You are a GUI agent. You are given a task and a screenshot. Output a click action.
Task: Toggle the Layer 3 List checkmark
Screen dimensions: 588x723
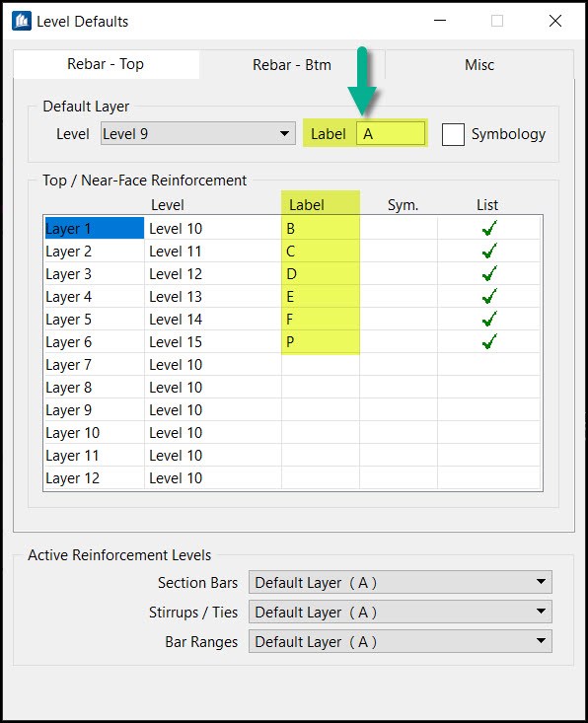coord(489,273)
